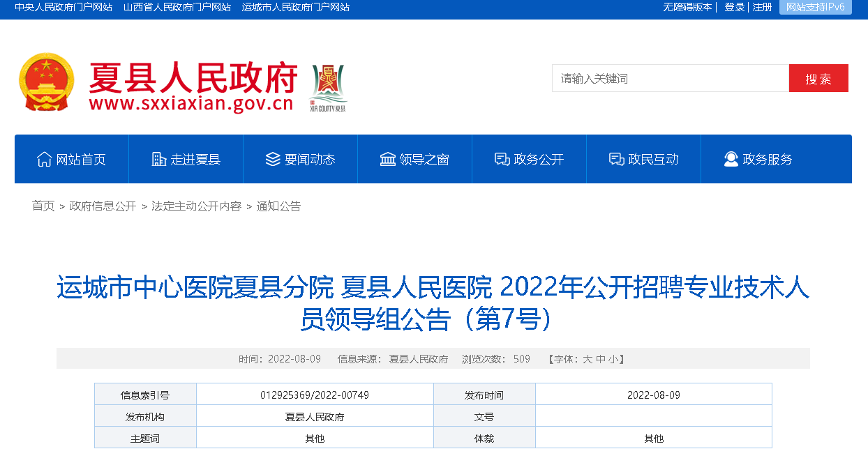Open the 政民互动 menu

tap(644, 159)
